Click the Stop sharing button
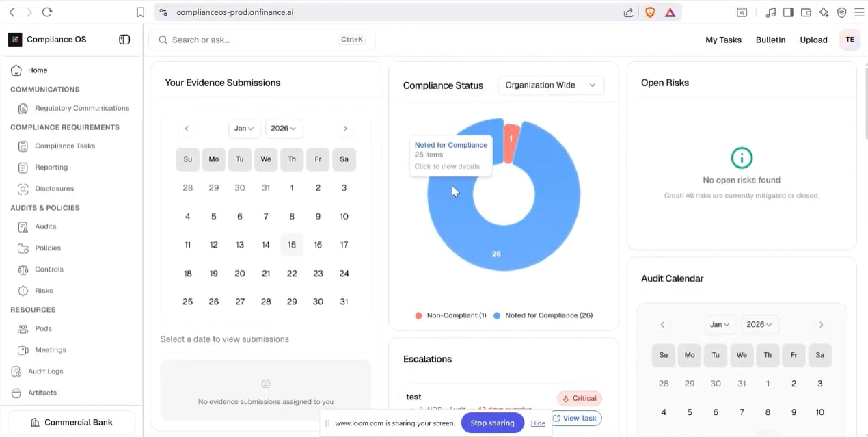Viewport: 868px width, 437px height. (492, 423)
